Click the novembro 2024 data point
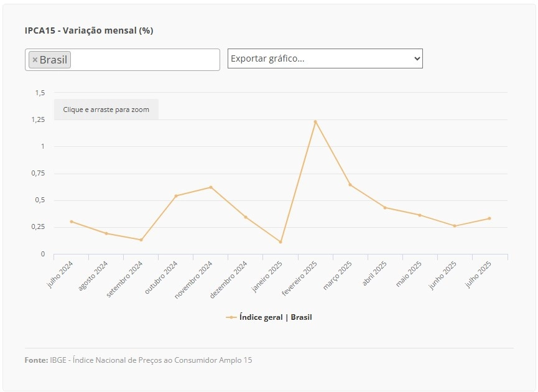 coord(211,187)
